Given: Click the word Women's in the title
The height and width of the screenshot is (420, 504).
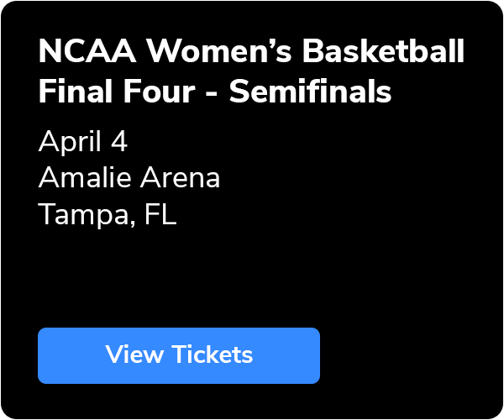Looking at the screenshot, I should (219, 50).
